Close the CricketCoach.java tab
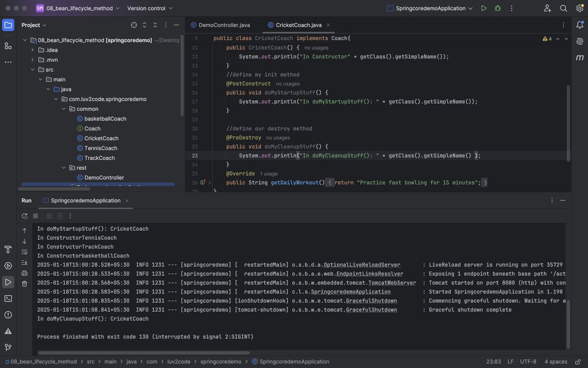Viewport: 588px width, 368px height. (x=328, y=25)
